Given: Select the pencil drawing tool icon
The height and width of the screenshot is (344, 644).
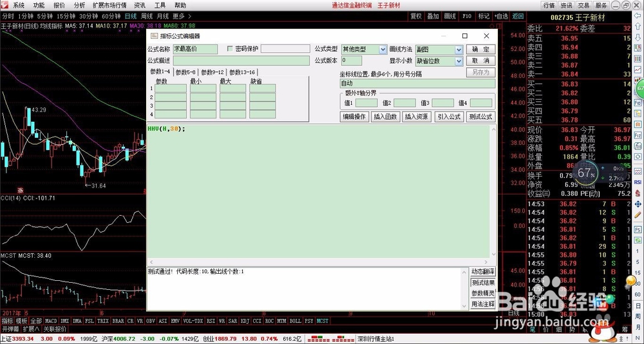Looking at the screenshot, I should 638,215.
